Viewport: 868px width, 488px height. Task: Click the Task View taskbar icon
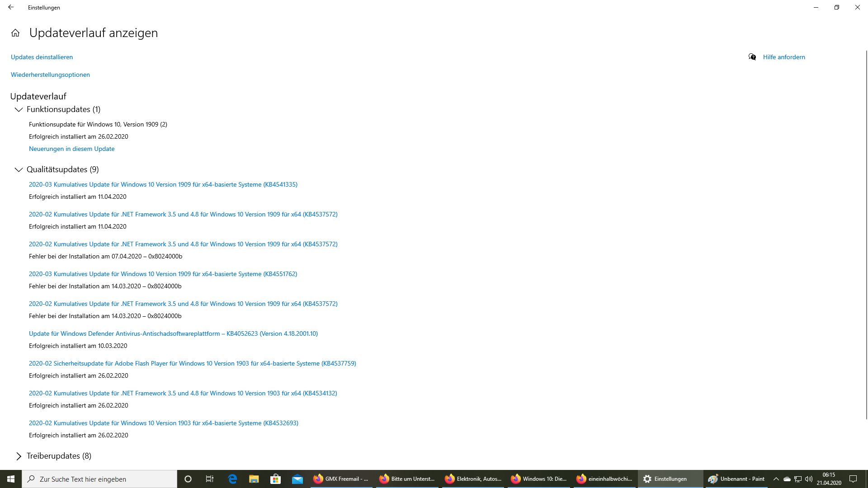point(210,479)
